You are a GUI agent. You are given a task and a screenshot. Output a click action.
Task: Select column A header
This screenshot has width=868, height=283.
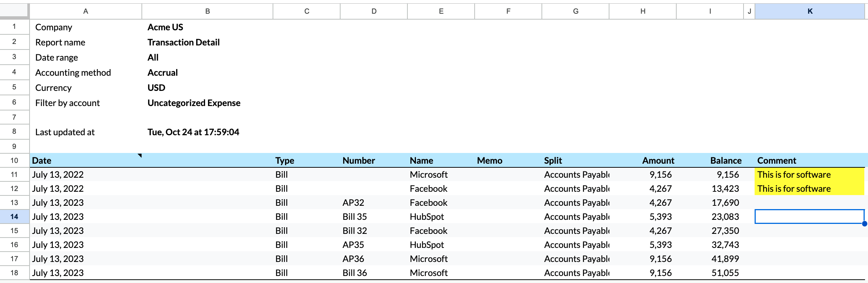tap(86, 11)
